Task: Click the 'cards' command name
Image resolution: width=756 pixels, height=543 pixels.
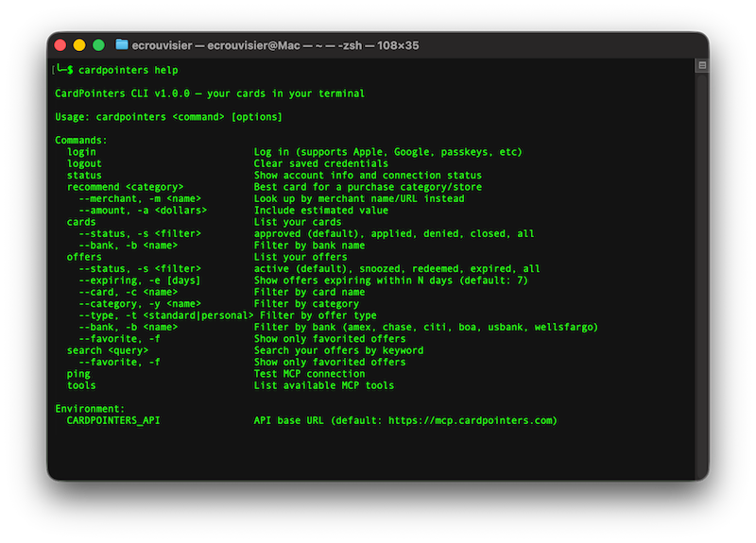Action: coord(81,222)
